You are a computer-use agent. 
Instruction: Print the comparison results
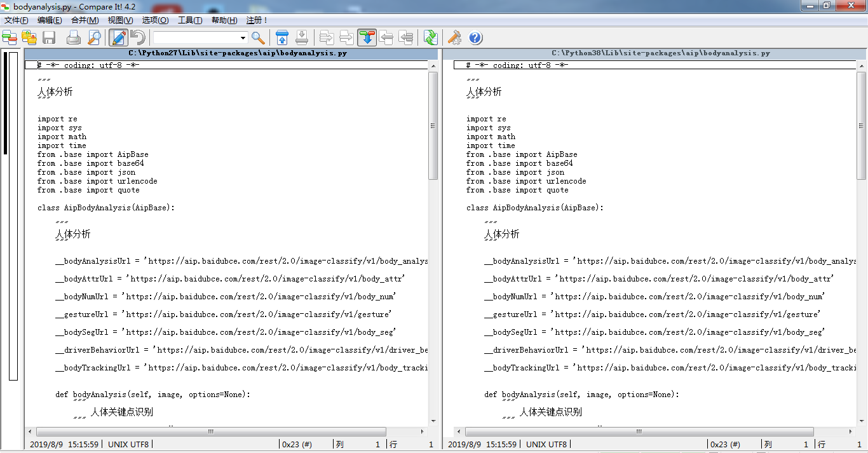click(x=73, y=37)
